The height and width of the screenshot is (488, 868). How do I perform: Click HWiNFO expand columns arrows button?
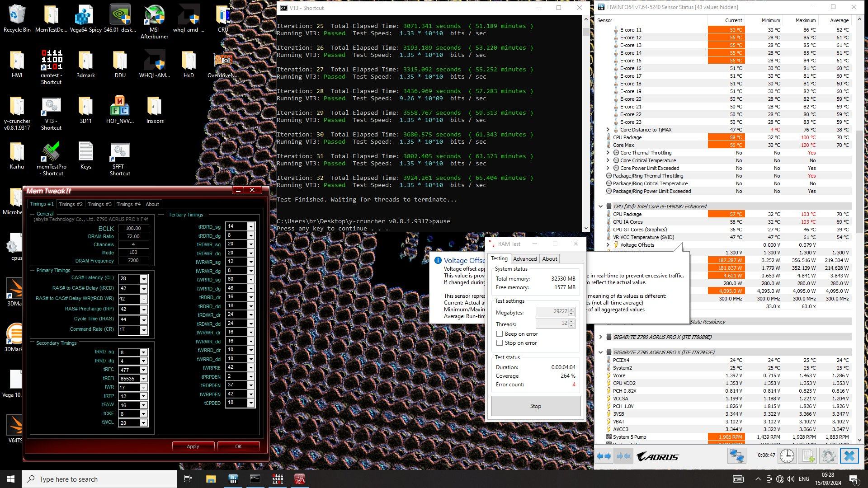604,456
